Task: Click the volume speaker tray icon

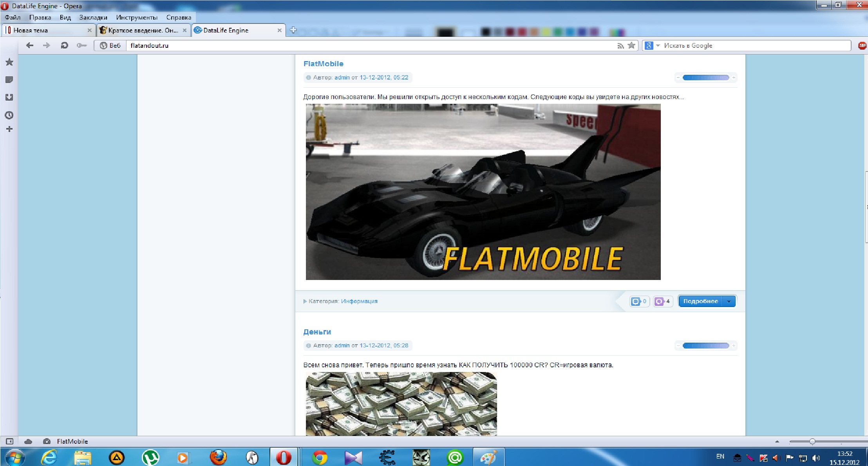Action: (x=816, y=458)
